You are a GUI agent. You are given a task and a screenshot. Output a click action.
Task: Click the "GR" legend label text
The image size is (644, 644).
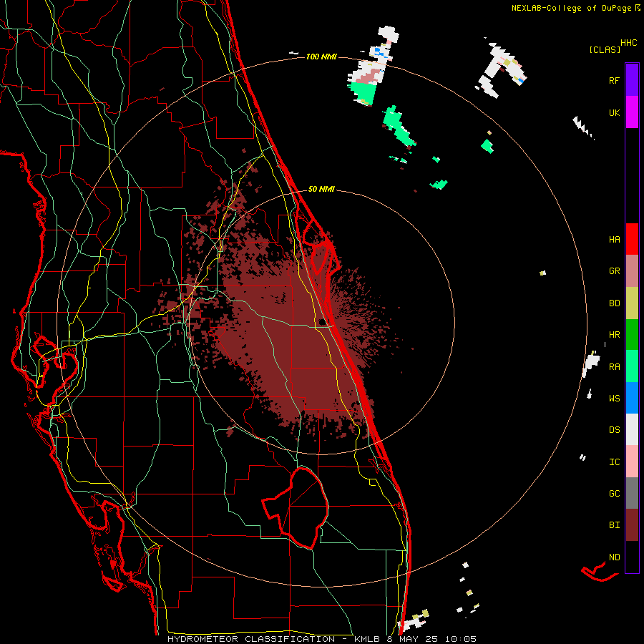pyautogui.click(x=614, y=271)
